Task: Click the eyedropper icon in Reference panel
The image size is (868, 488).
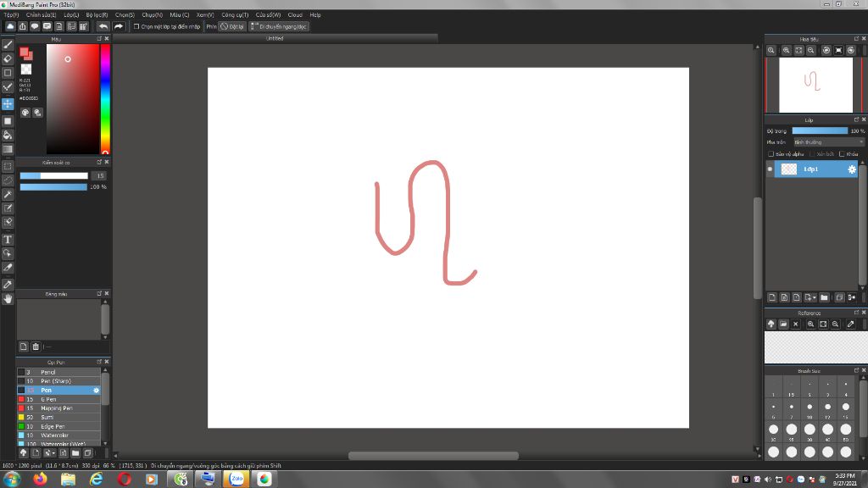Action: [851, 324]
